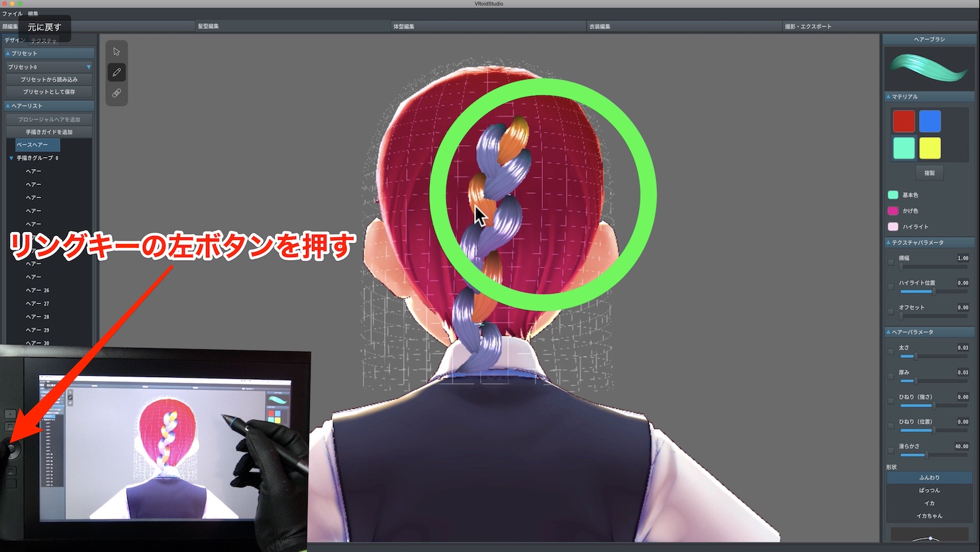
Task: Click プリセットから読み込み button
Action: [49, 80]
